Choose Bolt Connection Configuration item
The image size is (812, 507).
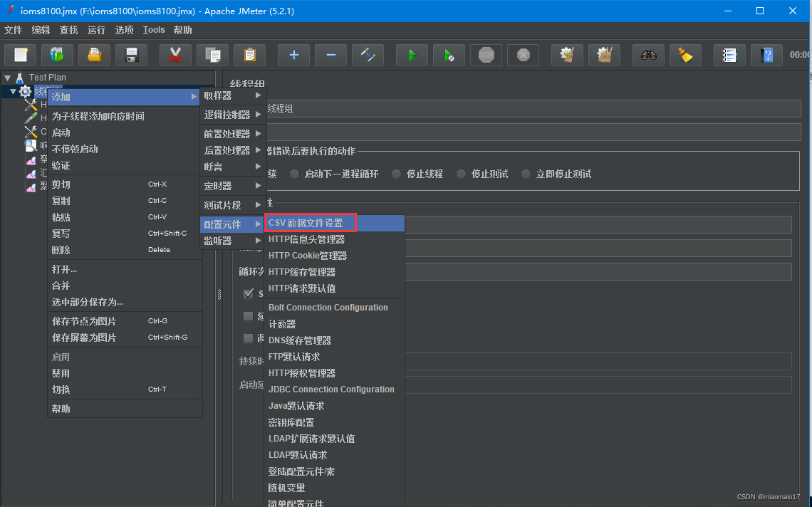(335, 308)
